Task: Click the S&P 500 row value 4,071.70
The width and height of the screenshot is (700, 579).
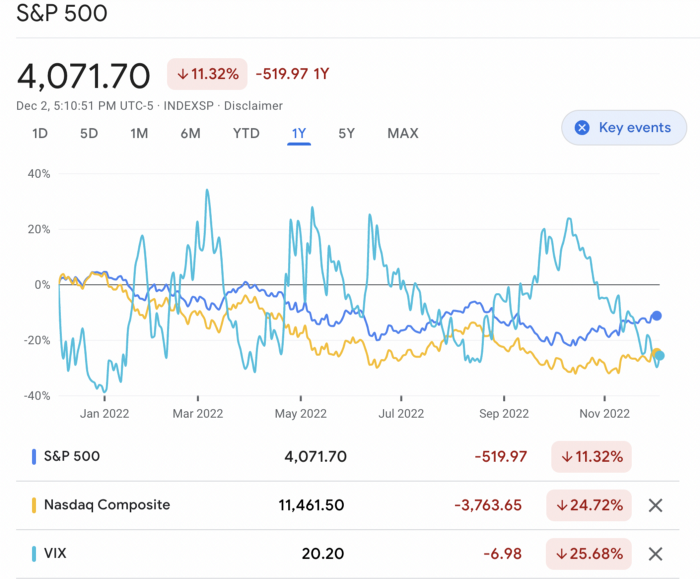Action: click(315, 457)
